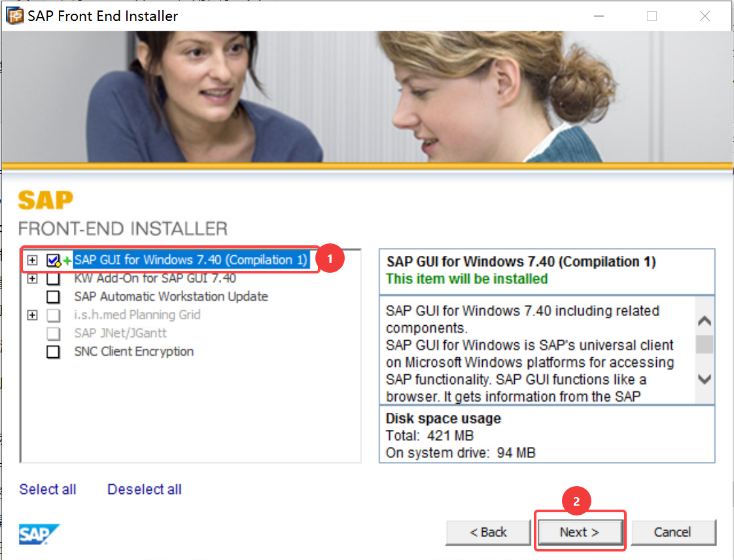Select the i.s.h.med Planning Grid item
This screenshot has height=560, width=734.
click(137, 315)
